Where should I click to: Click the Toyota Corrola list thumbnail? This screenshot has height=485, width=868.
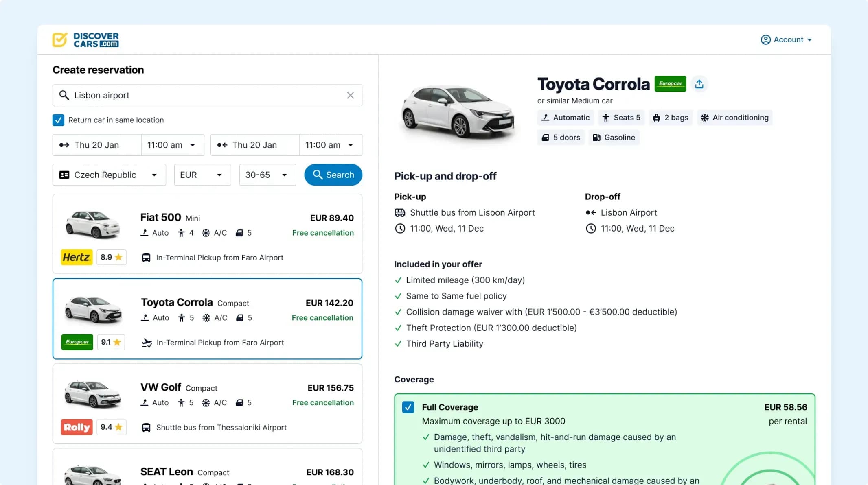coord(93,310)
